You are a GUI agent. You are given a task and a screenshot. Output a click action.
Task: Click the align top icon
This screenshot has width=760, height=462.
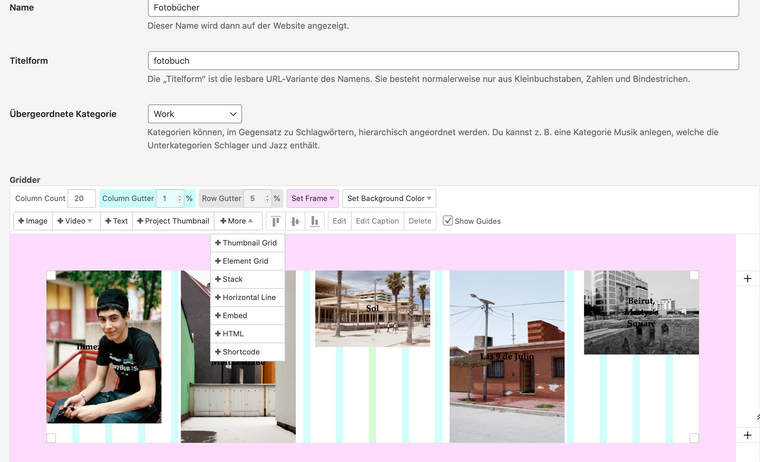[276, 221]
